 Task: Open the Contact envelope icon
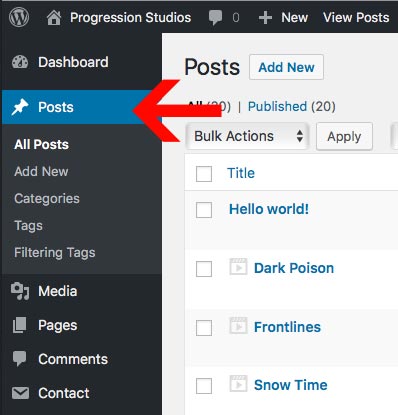pyautogui.click(x=20, y=393)
